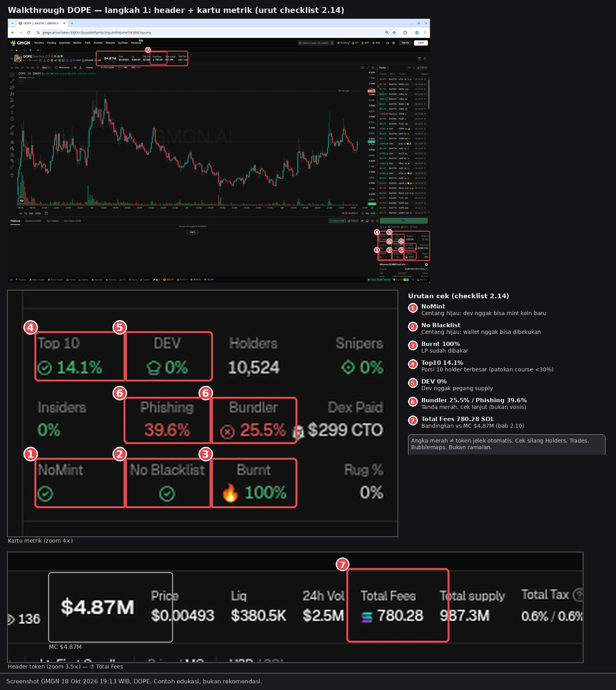The width and height of the screenshot is (616, 690).
Task: Open chart settings gear above price axis
Action: point(373,68)
